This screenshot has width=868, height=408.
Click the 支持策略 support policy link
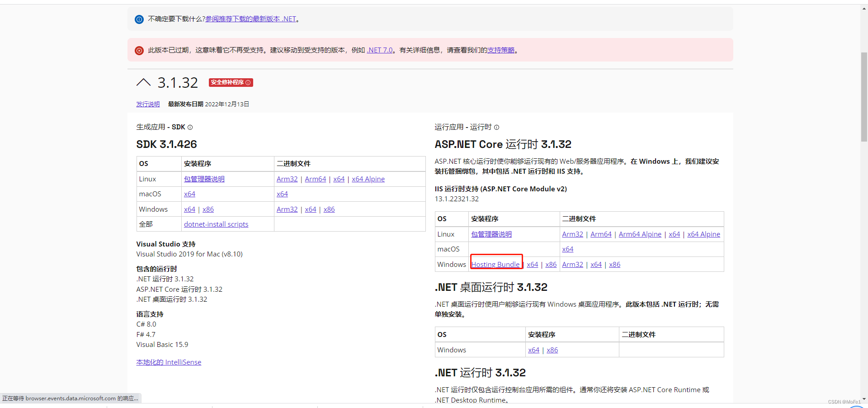[x=501, y=50]
